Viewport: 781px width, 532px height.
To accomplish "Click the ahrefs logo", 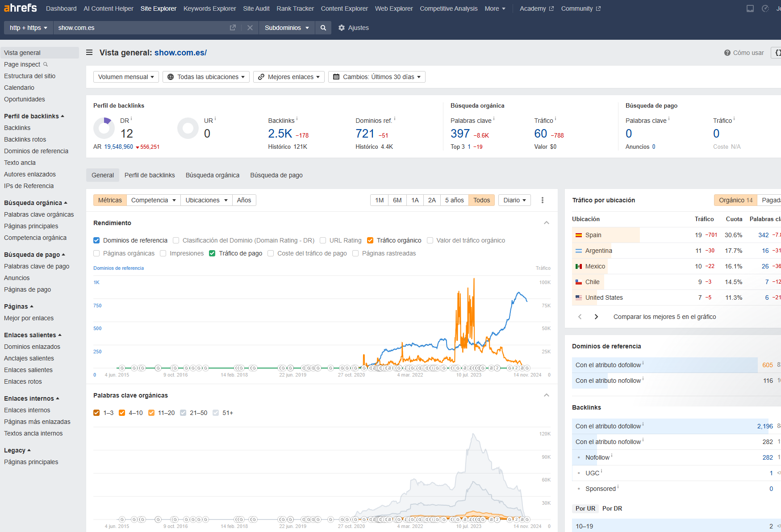I will (21, 8).
